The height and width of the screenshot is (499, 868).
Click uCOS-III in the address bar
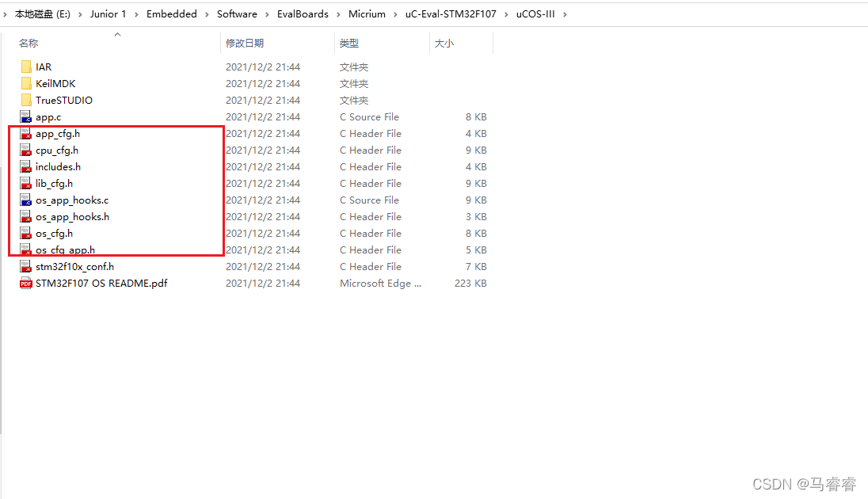(535, 14)
